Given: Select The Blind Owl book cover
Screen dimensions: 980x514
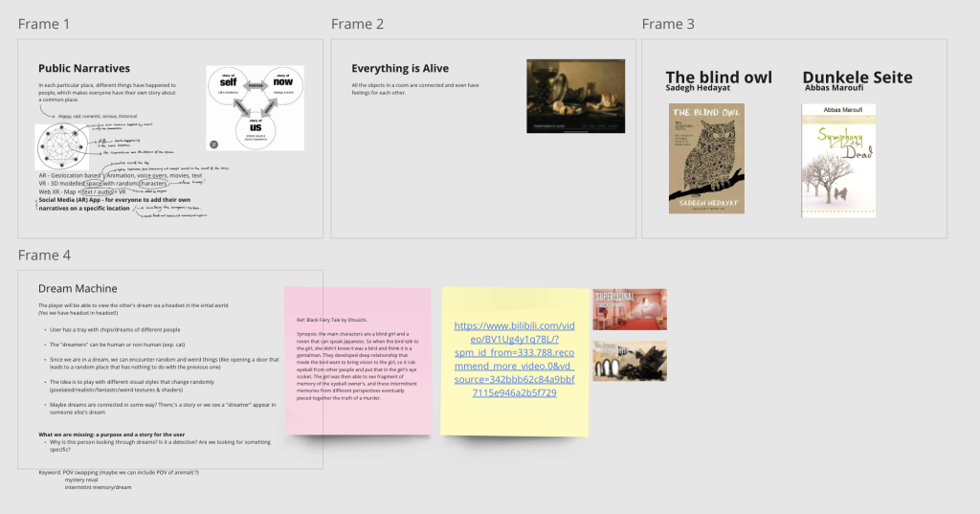Looking at the screenshot, I should coord(706,158).
